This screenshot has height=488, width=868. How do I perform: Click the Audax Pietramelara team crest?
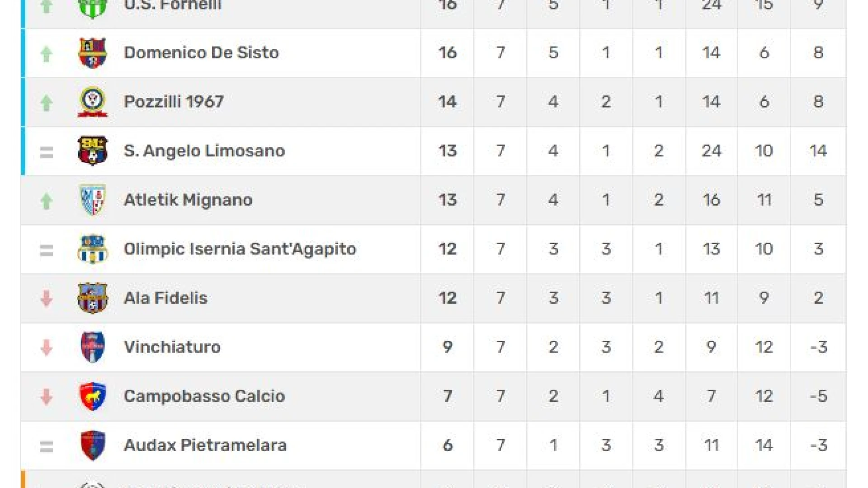(93, 445)
